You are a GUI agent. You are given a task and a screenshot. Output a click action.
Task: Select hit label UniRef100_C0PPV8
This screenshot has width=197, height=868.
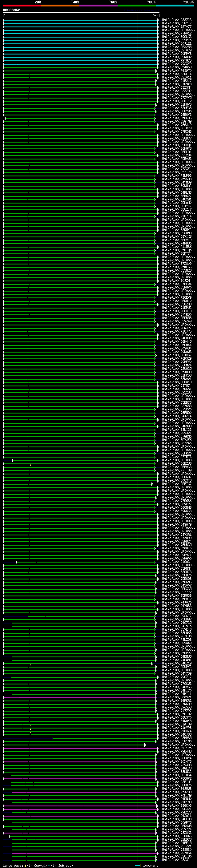[176, 54]
